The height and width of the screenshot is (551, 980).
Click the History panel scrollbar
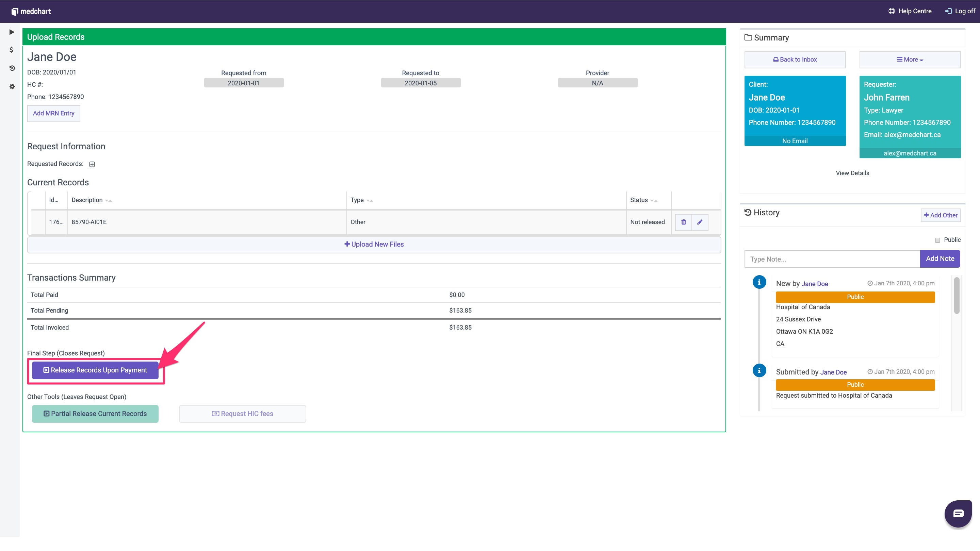point(957,296)
